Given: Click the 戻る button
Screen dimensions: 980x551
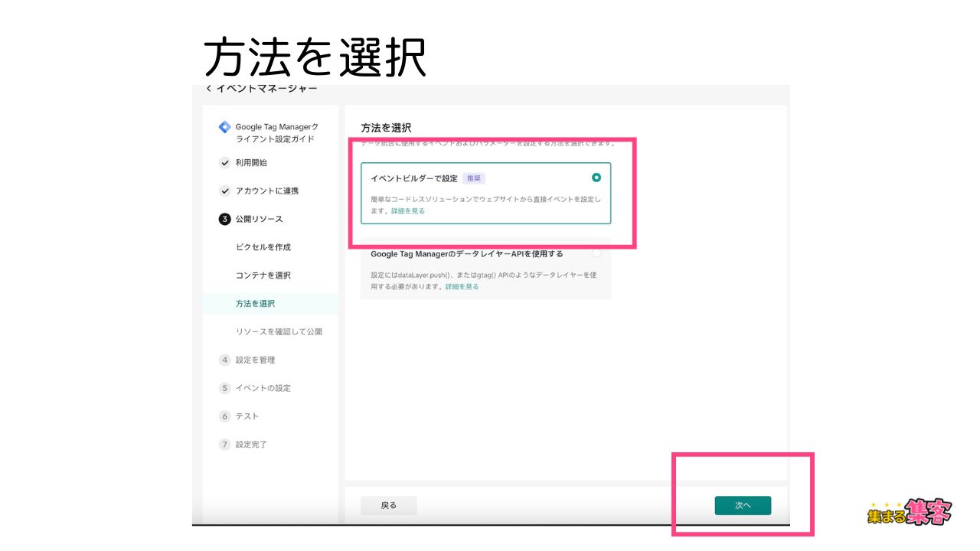Looking at the screenshot, I should (x=389, y=506).
